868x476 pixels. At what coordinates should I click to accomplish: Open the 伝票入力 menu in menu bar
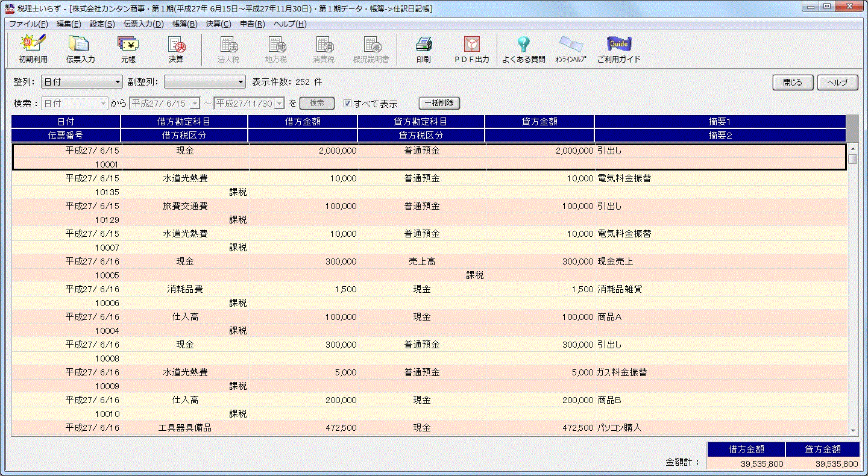point(143,24)
